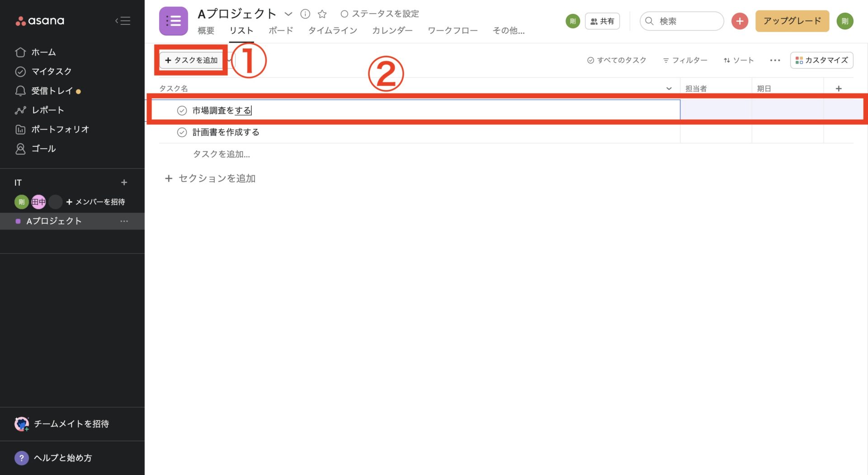Open project details via the info icon
This screenshot has width=868, height=475.
point(306,14)
